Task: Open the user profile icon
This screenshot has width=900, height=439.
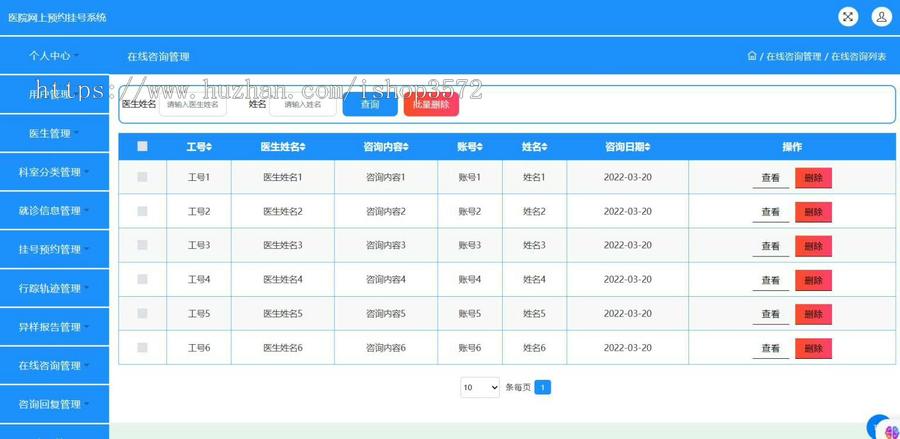Action: [x=882, y=17]
